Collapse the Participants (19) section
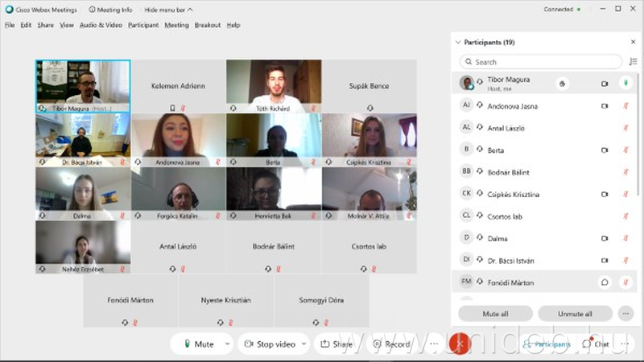644x362 pixels. point(458,42)
